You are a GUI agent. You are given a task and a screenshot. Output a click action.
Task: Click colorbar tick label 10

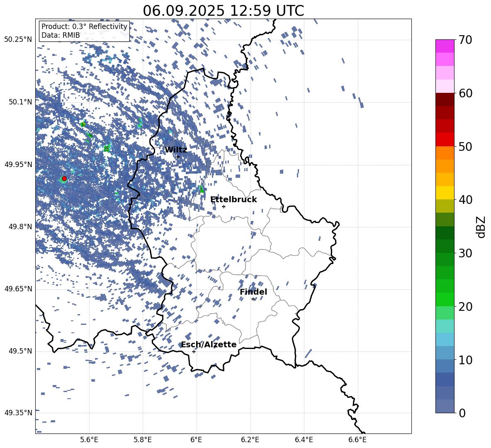465,360
